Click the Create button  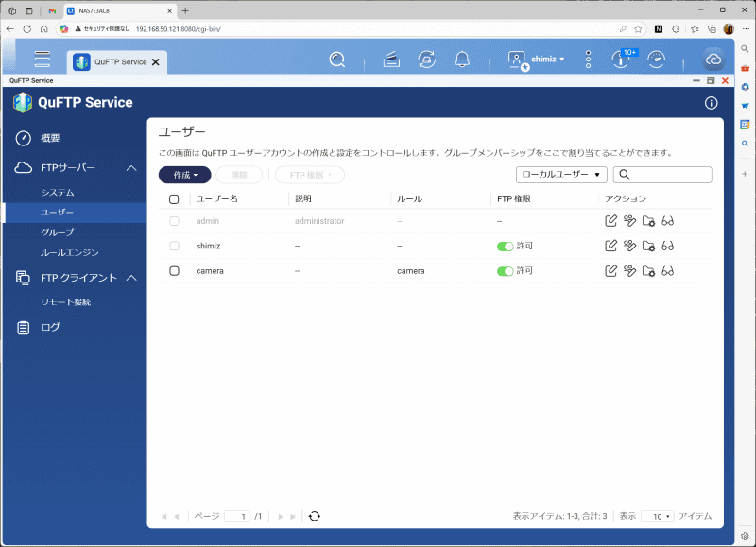184,175
